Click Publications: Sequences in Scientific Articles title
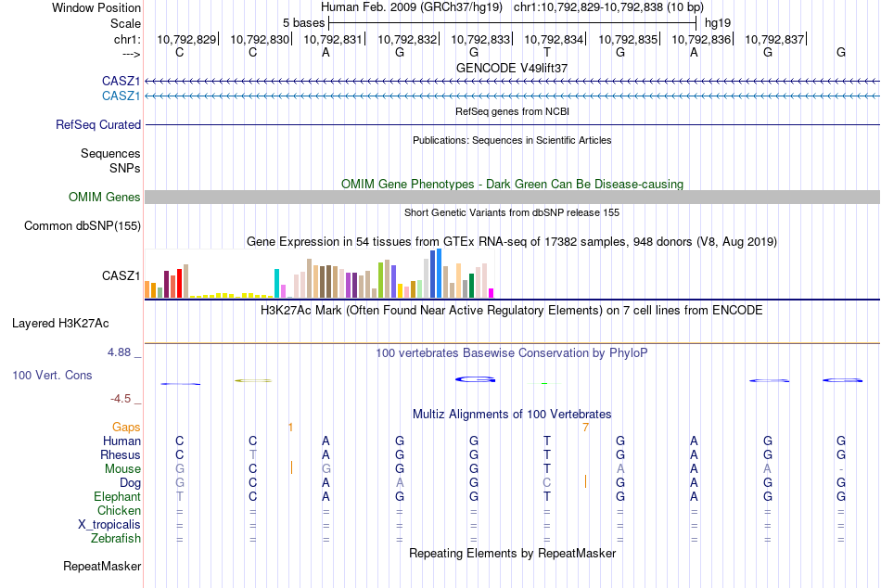 (512, 140)
